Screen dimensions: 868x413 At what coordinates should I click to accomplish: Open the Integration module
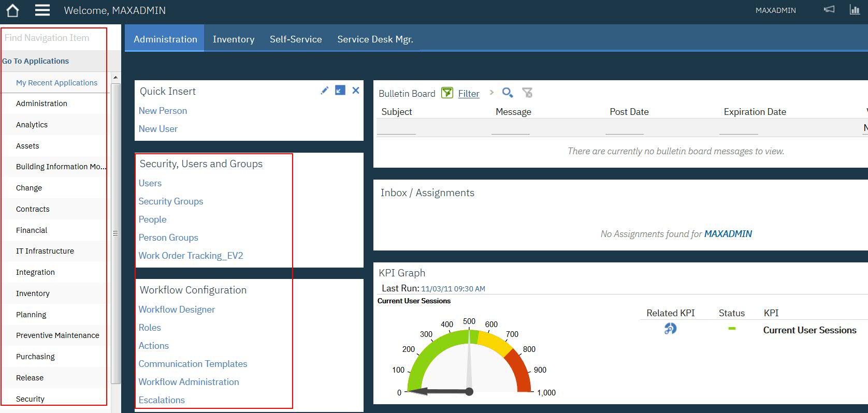pos(35,272)
